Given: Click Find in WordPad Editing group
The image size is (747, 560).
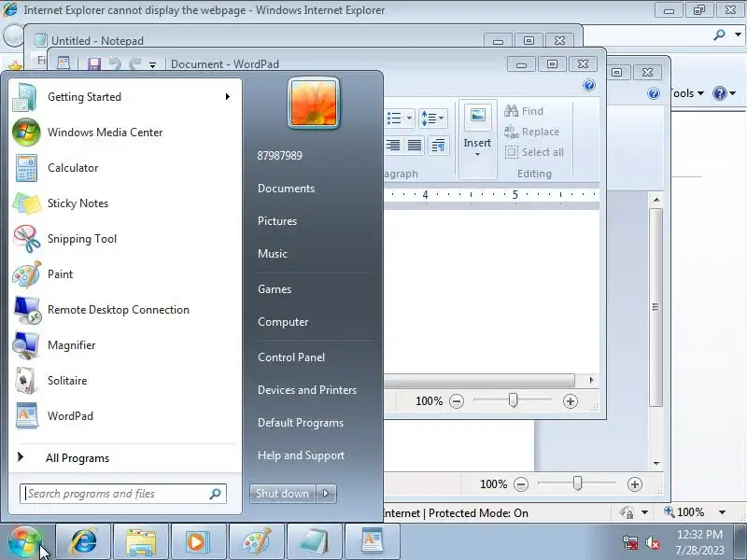Looking at the screenshot, I should coord(524,111).
